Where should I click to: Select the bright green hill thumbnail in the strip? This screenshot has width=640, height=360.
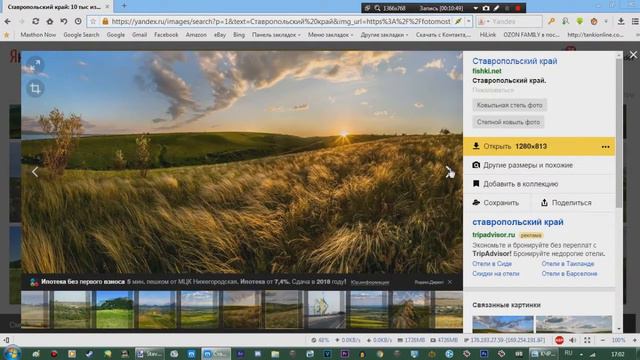pos(114,309)
